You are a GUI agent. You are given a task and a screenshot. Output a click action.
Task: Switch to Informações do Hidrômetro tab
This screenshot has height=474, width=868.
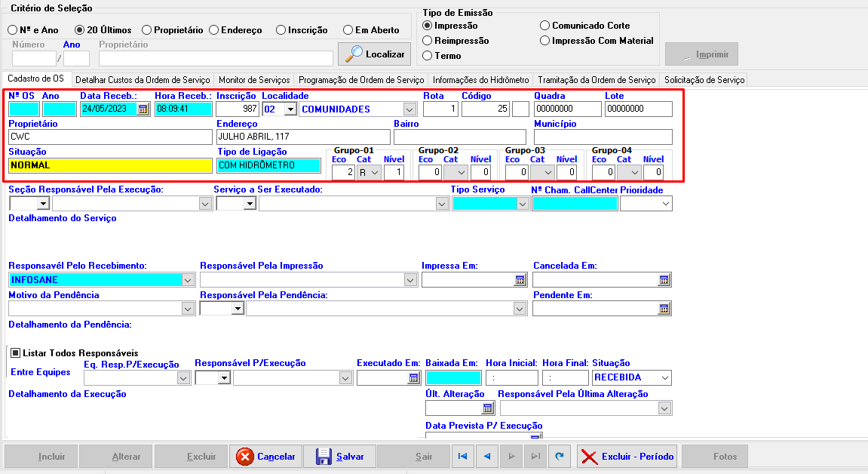point(480,80)
